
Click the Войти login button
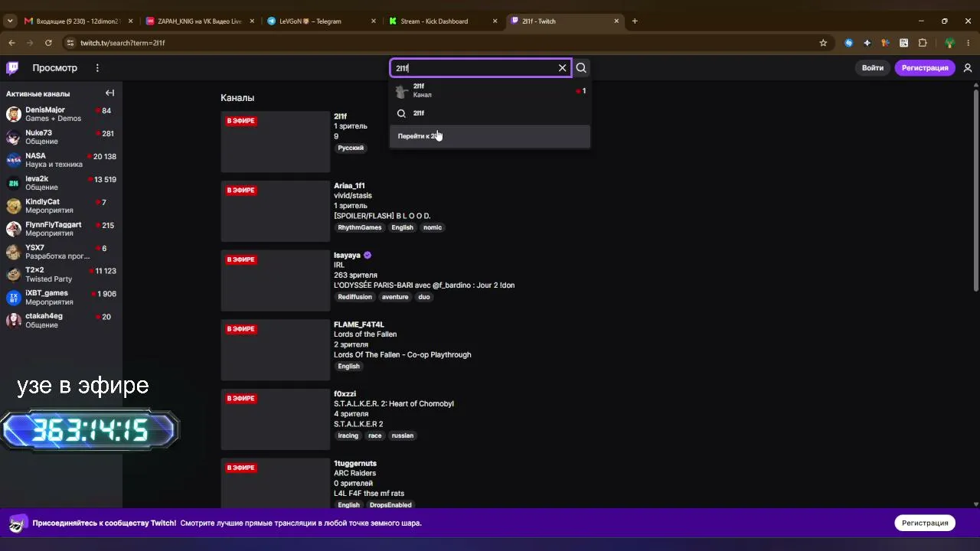coord(872,68)
